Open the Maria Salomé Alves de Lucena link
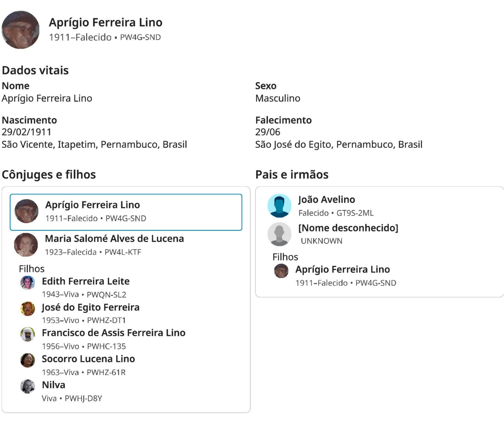504x423 pixels. pos(114,239)
